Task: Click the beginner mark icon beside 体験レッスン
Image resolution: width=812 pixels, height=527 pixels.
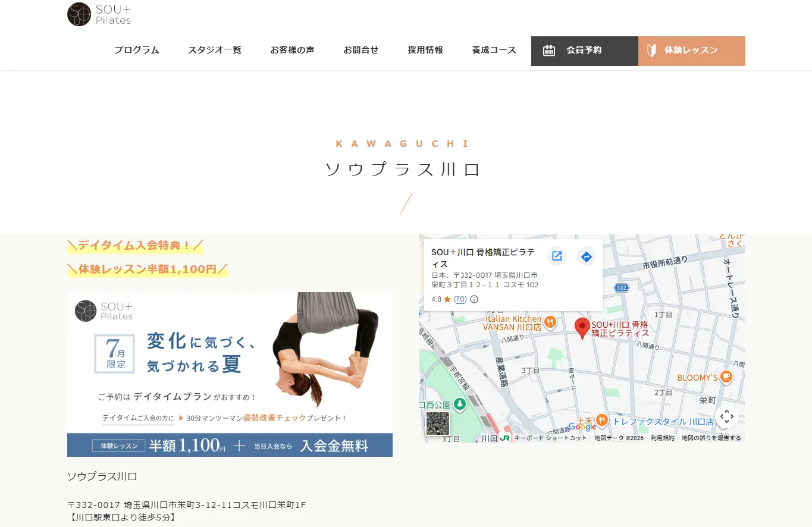Action: pyautogui.click(x=651, y=51)
